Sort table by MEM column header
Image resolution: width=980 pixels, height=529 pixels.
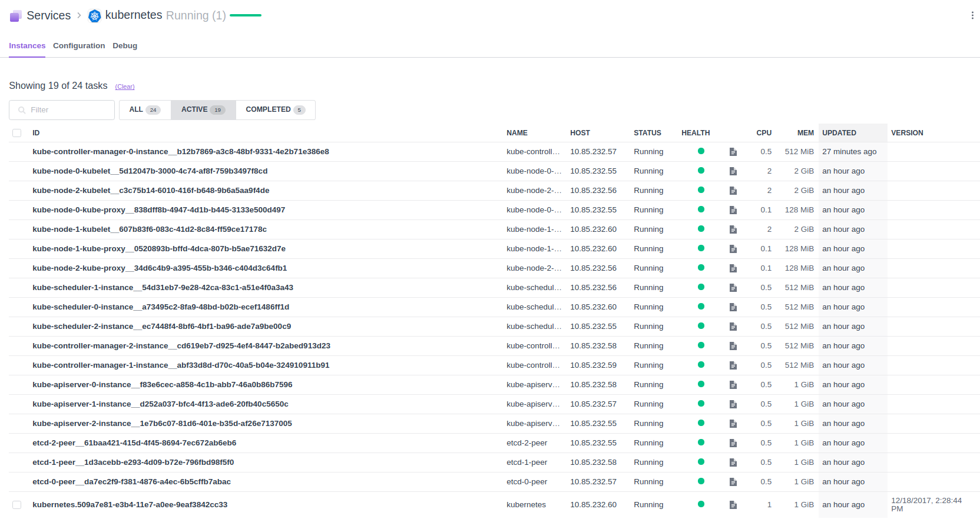click(x=806, y=133)
